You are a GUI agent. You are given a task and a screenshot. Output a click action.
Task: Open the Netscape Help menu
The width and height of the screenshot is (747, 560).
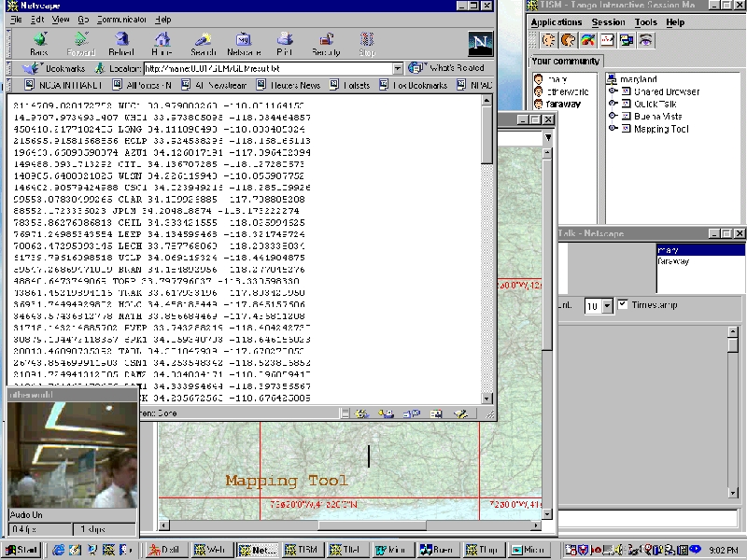point(162,20)
